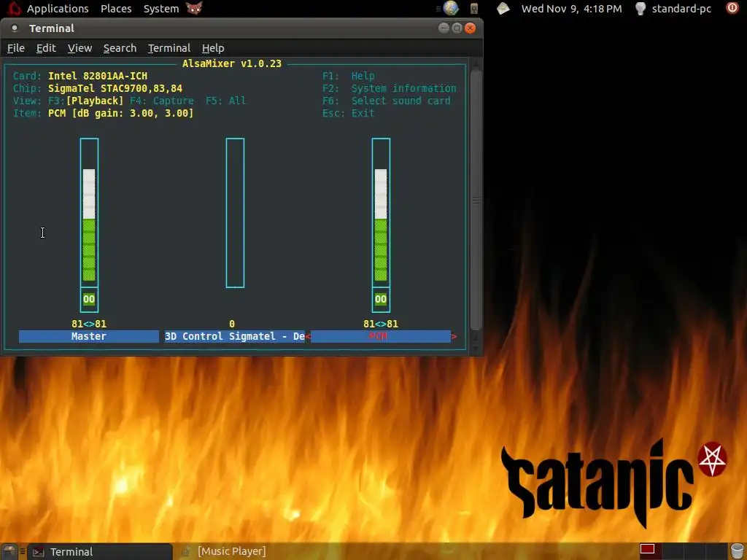Click the F1: Help hint text
The width and height of the screenshot is (747, 560).
[x=349, y=76]
